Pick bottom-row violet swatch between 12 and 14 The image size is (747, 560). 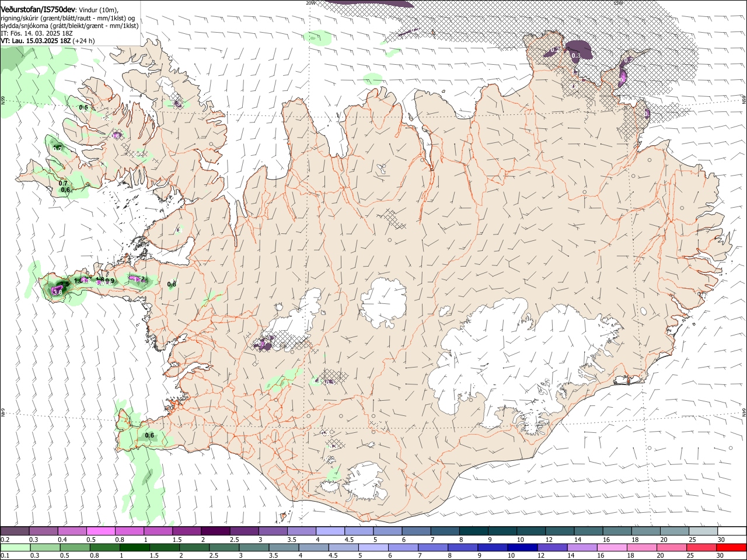(x=552, y=547)
